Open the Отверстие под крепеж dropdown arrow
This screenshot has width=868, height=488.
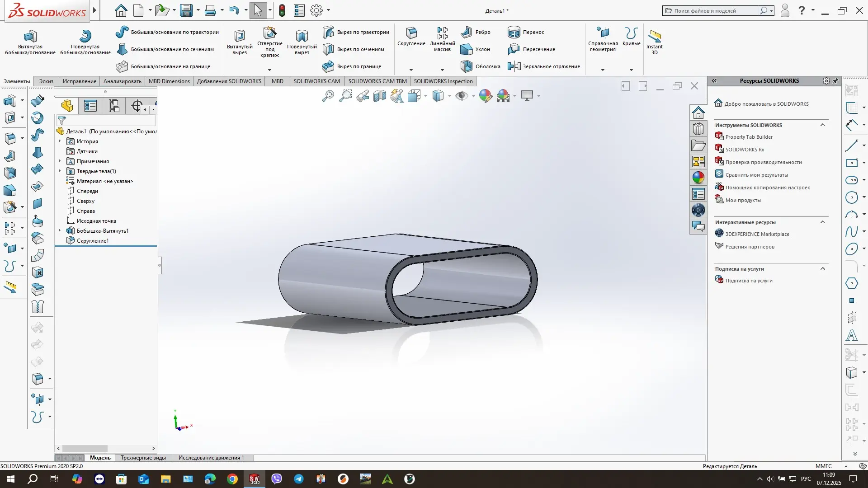pos(269,70)
